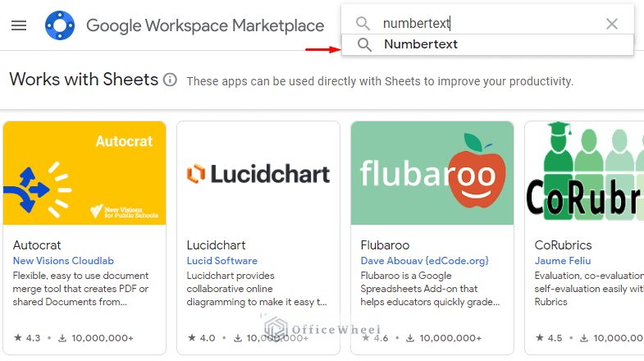The width and height of the screenshot is (644, 361).
Task: Click the Autocrat app title
Action: [37, 245]
